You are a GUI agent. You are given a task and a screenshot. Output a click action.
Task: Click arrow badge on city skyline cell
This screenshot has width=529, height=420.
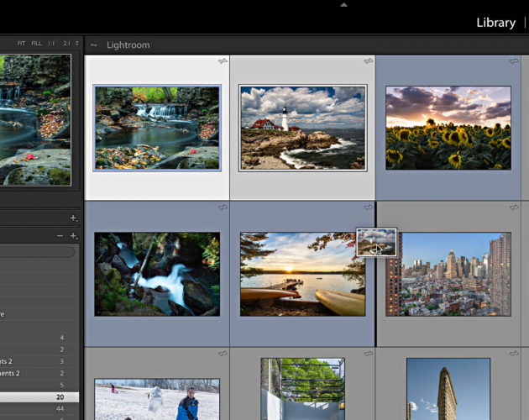coord(514,207)
